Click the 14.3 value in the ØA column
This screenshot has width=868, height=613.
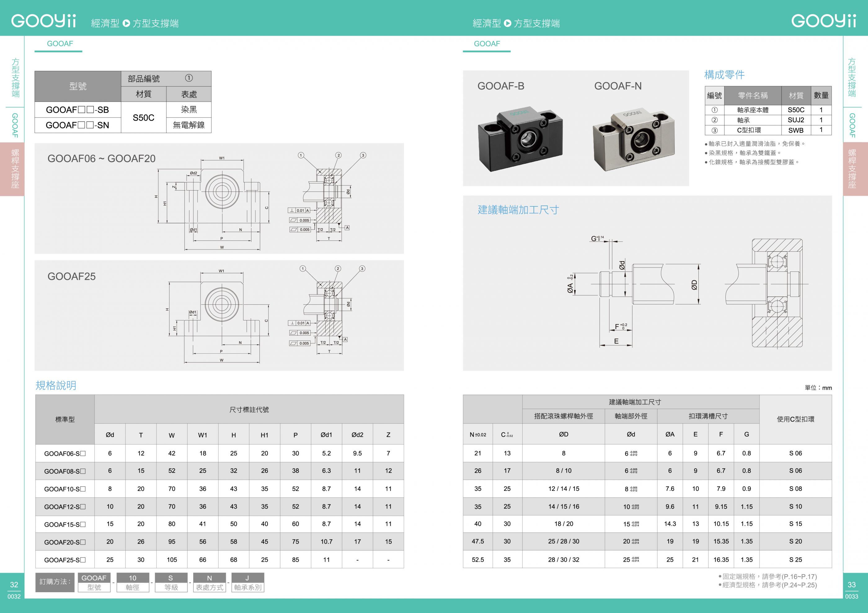point(670,524)
